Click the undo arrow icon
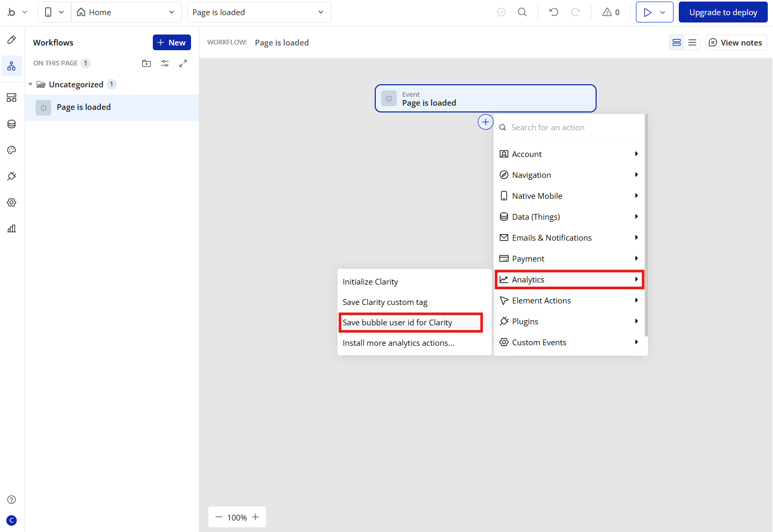Image resolution: width=773 pixels, height=532 pixels. (554, 12)
